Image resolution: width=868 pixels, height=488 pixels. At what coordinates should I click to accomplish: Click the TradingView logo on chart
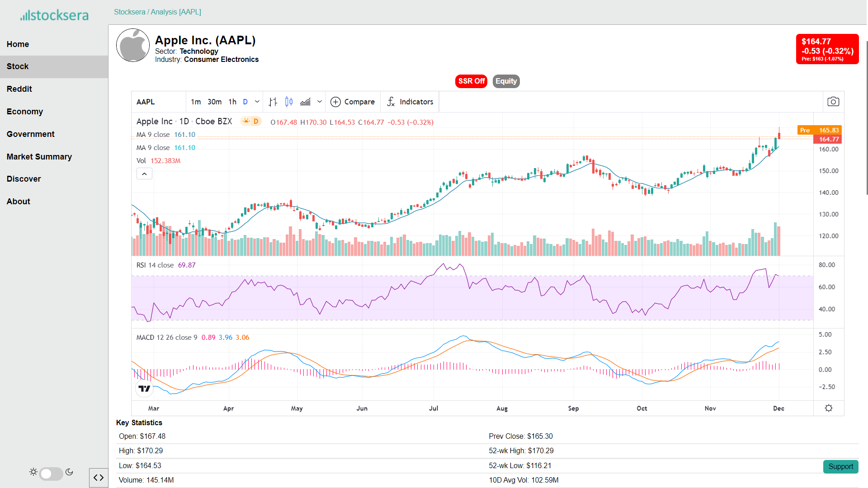144,389
